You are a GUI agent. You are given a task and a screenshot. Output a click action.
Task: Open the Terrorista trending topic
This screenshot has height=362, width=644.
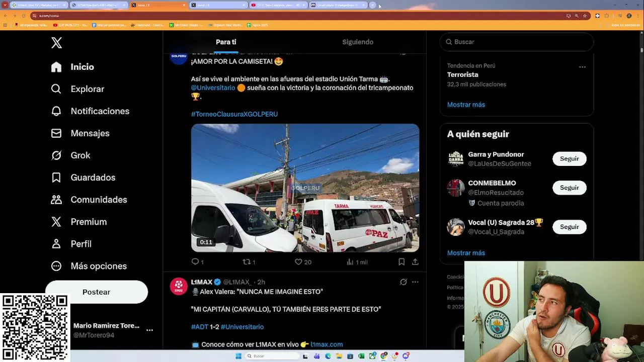tap(463, 75)
